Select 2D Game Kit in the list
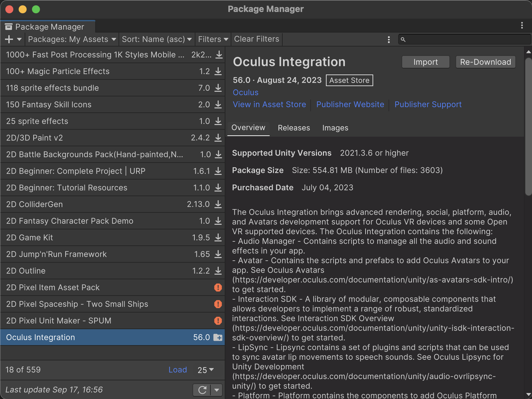Image resolution: width=532 pixels, height=399 pixels. [x=113, y=237]
